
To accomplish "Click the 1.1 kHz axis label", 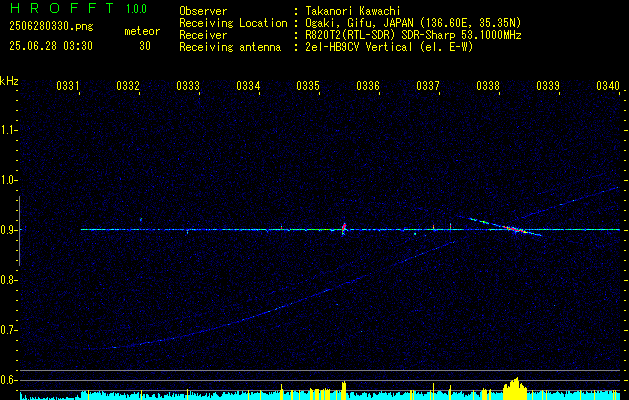I will point(9,130).
